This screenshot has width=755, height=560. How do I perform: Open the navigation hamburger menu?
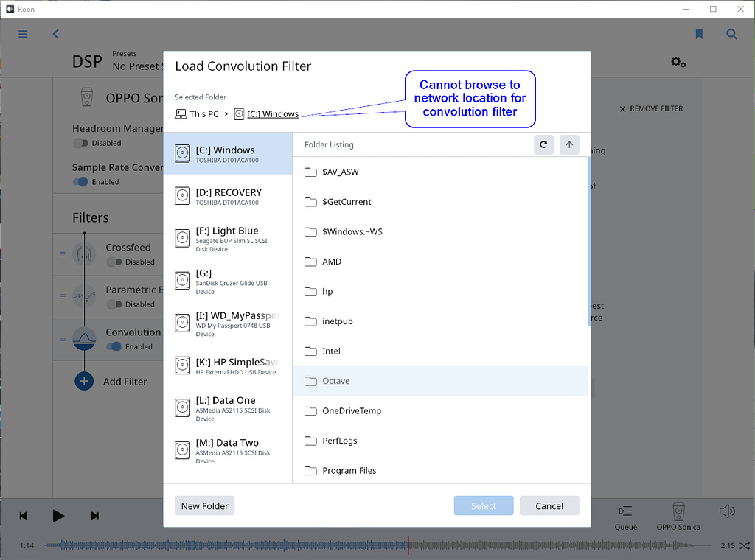click(x=23, y=34)
